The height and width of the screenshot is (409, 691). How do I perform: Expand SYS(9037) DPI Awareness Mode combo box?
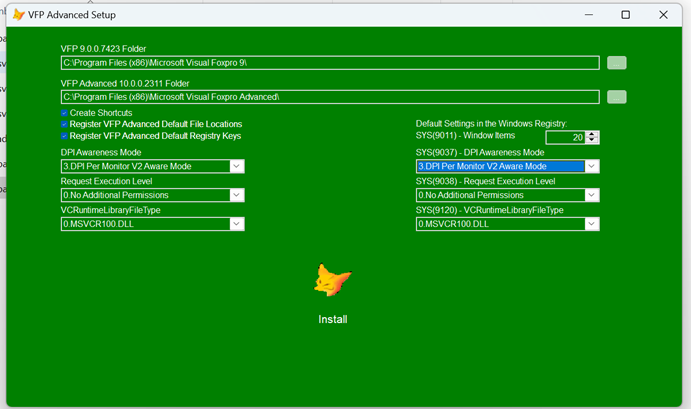591,166
